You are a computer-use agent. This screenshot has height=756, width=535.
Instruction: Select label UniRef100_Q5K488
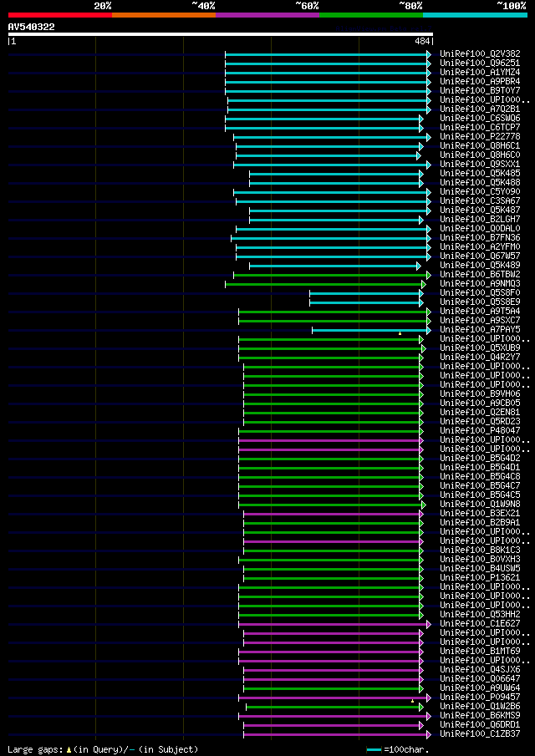click(x=480, y=183)
